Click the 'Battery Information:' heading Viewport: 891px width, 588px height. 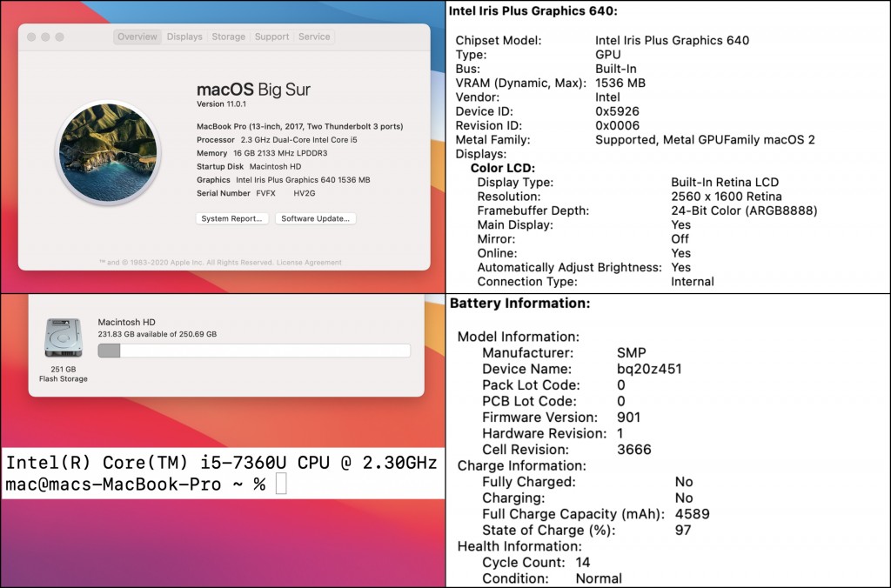(x=520, y=304)
